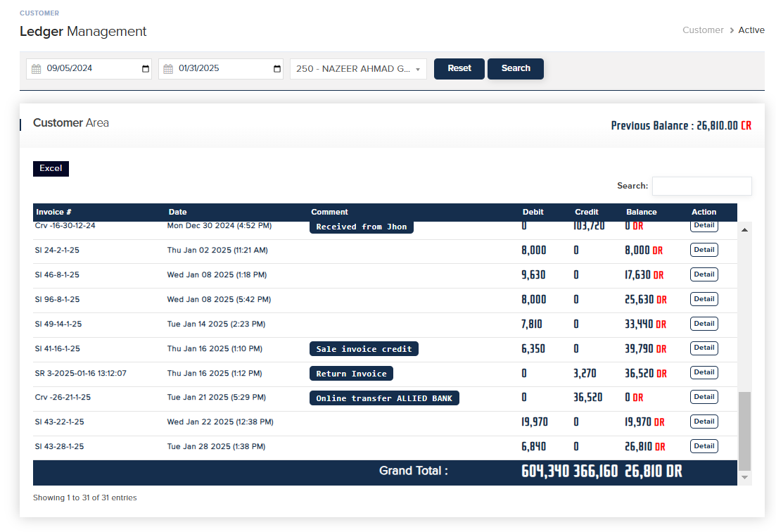Select invoice number SI 96-8-1-25
The image size is (776, 532).
57,299
